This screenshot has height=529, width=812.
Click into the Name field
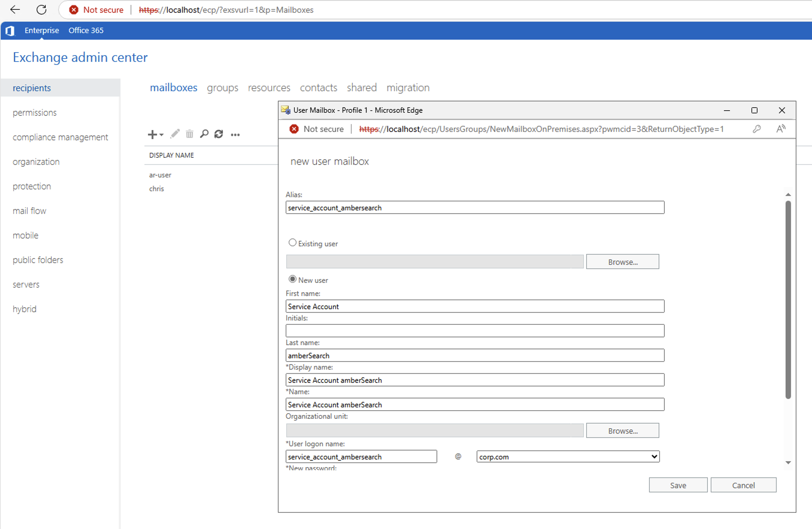coord(475,404)
